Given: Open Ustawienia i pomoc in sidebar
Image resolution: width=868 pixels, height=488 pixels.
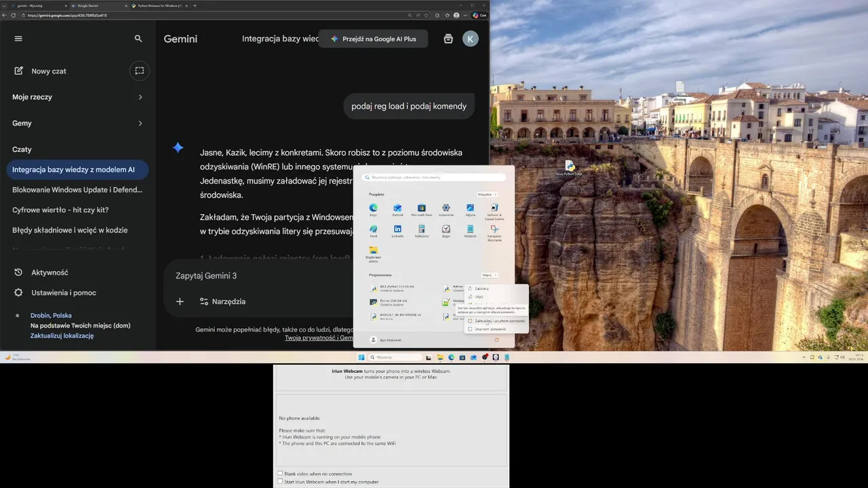Looking at the screenshot, I should coord(56,293).
